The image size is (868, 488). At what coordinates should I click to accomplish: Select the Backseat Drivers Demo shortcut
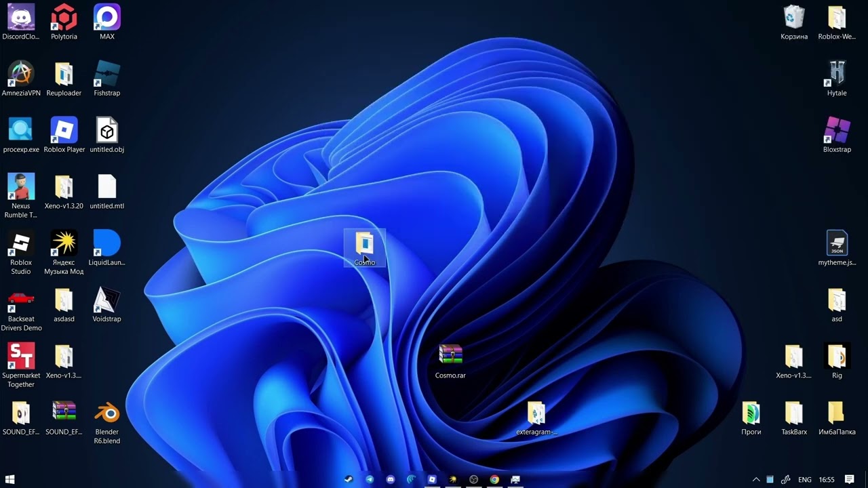click(x=21, y=309)
